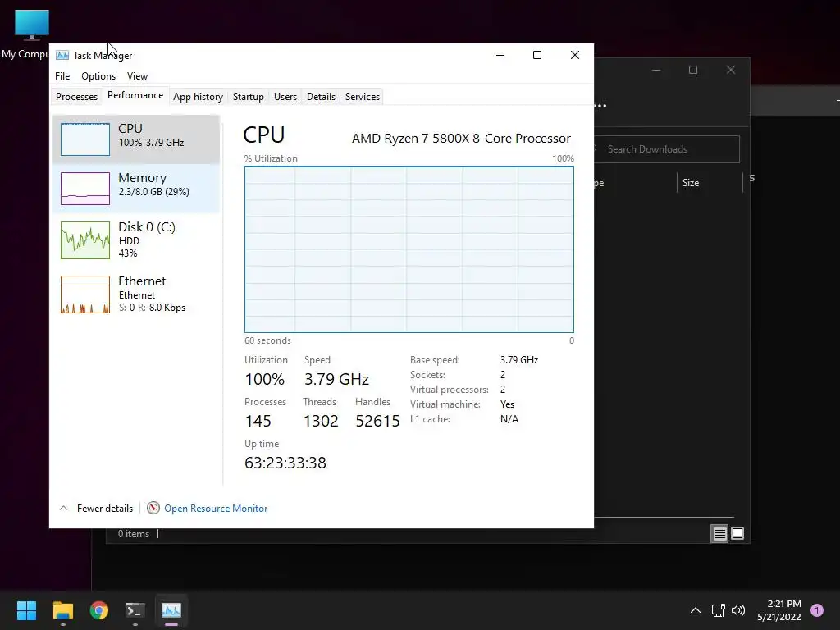Click the Size column header in Explorer
Viewport: 840px width, 630px height.
tap(691, 183)
